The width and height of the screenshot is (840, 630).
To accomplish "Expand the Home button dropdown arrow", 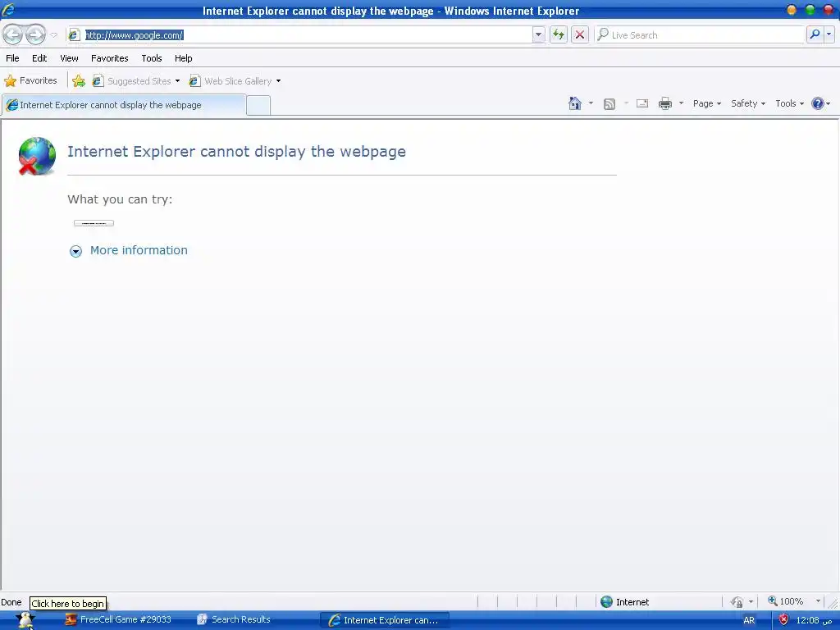I will tap(591, 103).
